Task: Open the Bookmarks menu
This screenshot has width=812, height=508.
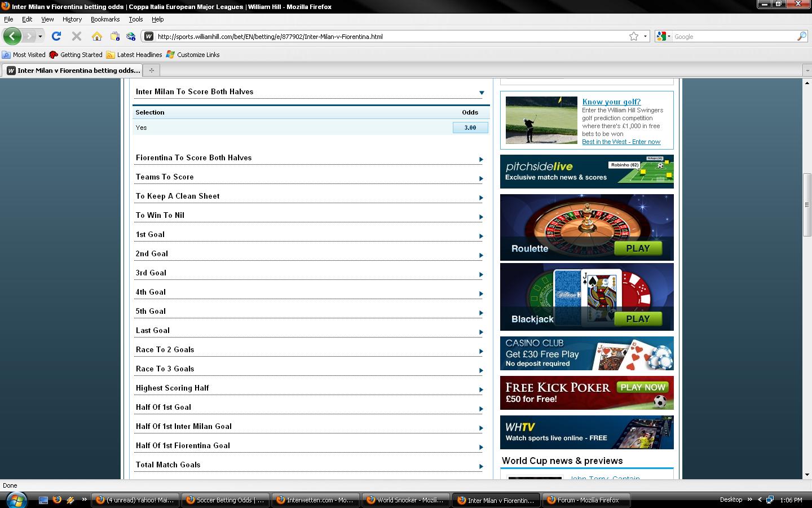Action: click(105, 19)
